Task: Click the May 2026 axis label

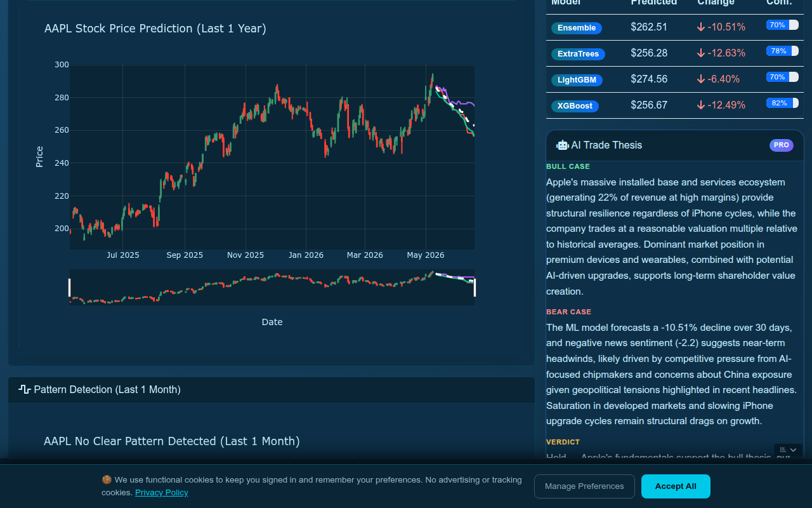Action: tap(426, 255)
